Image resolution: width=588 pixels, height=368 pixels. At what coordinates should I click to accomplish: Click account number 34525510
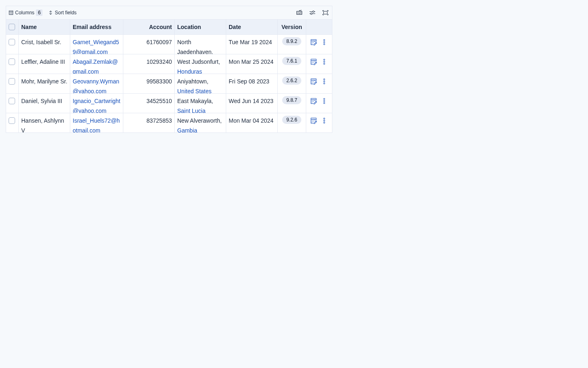pos(159,101)
